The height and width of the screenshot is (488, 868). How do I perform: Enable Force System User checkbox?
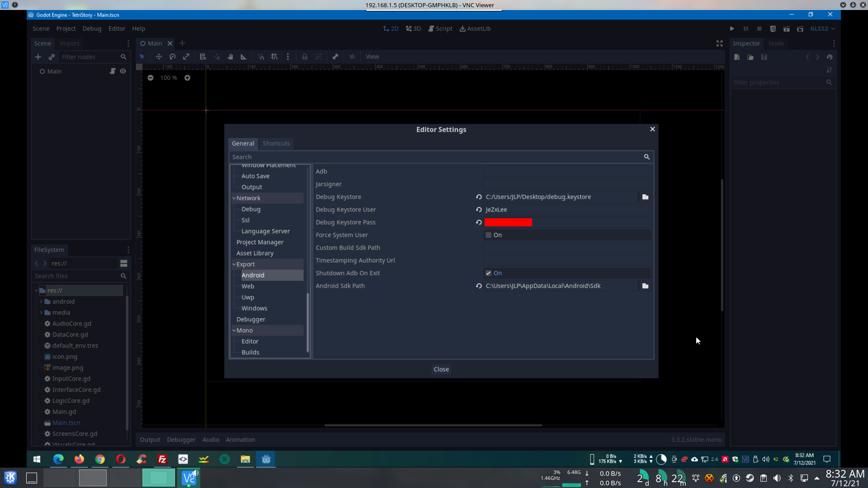[489, 235]
